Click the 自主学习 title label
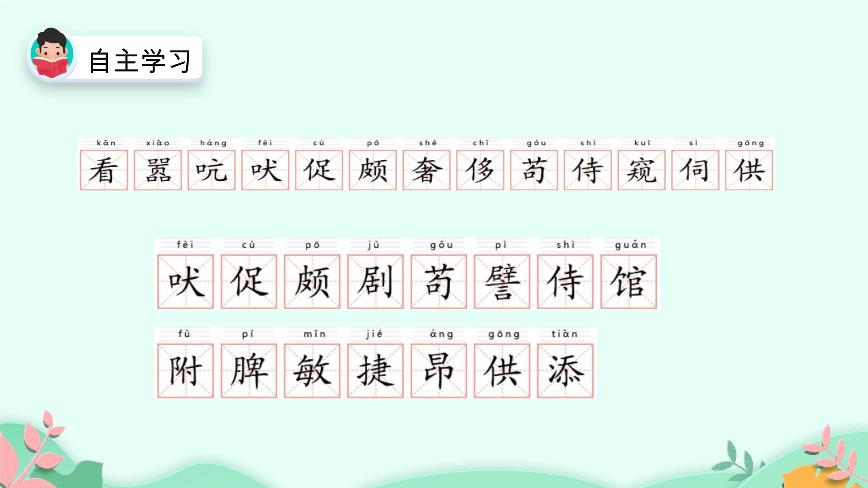868x488 pixels. (140, 61)
